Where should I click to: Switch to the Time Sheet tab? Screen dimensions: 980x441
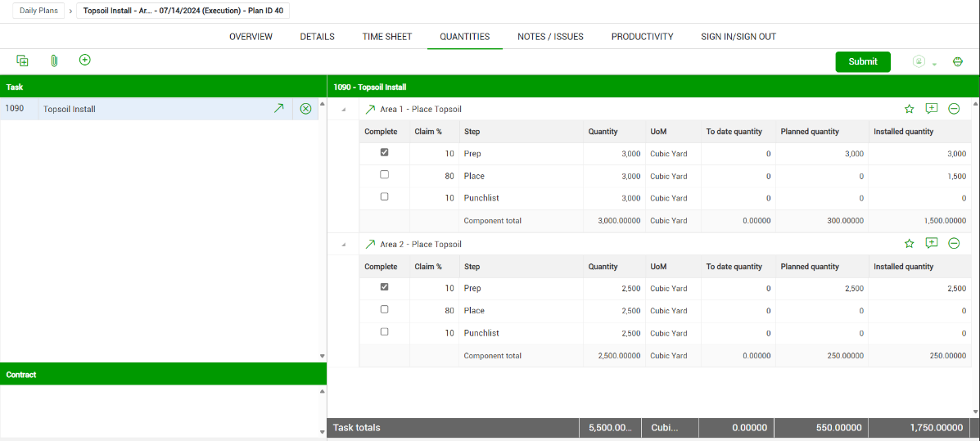pyautogui.click(x=386, y=37)
